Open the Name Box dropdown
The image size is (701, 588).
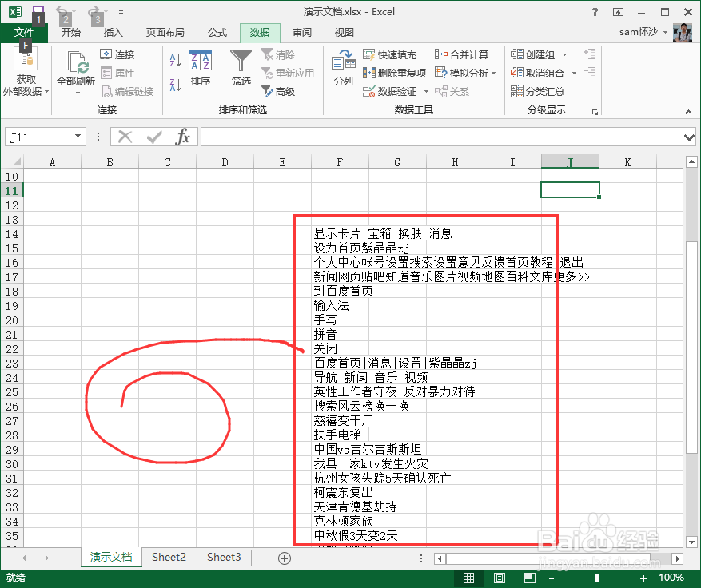(x=78, y=136)
